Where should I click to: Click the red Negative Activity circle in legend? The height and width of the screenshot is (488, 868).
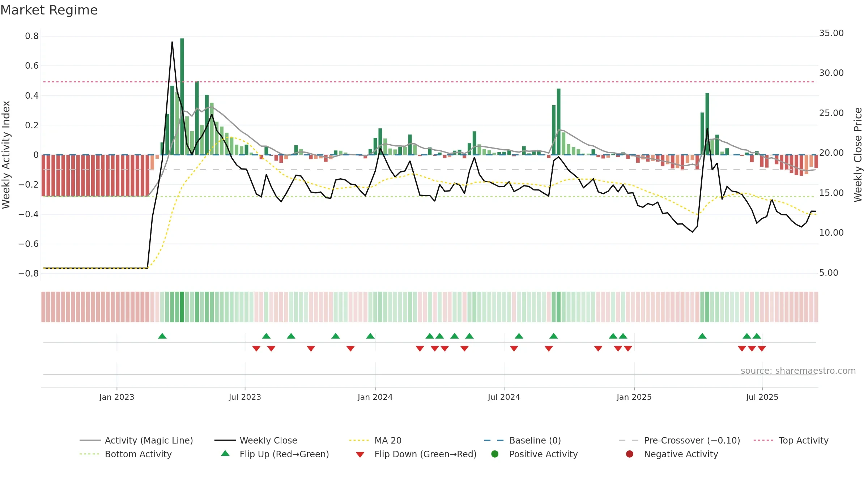tap(630, 454)
